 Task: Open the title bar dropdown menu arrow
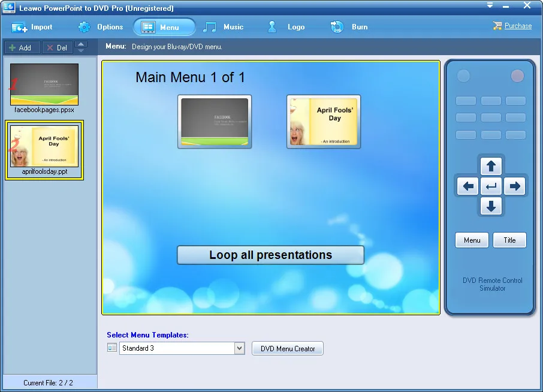(x=490, y=5)
